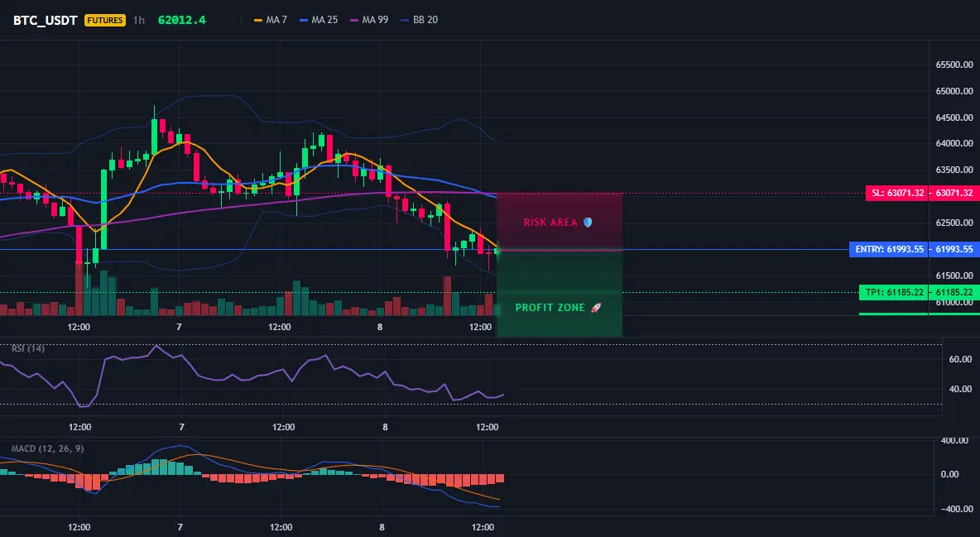
Task: Click the rocket icon beside PROFIT ZONE
Action: click(596, 308)
